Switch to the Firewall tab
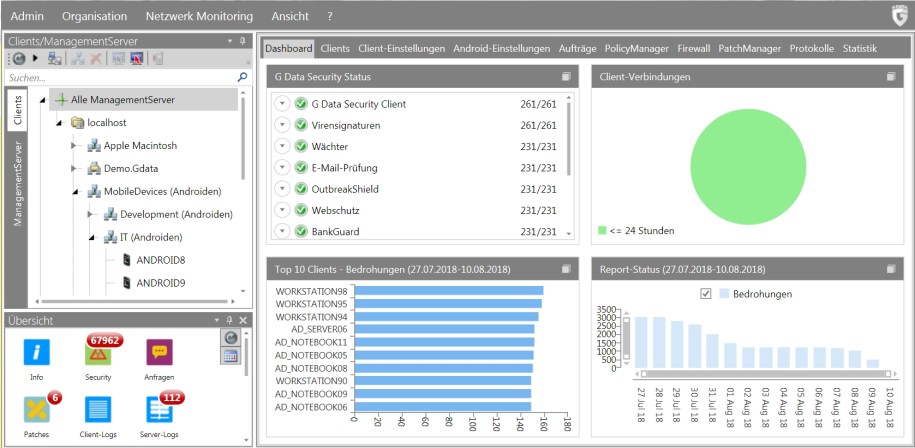This screenshot has height=448, width=915. 694,48
